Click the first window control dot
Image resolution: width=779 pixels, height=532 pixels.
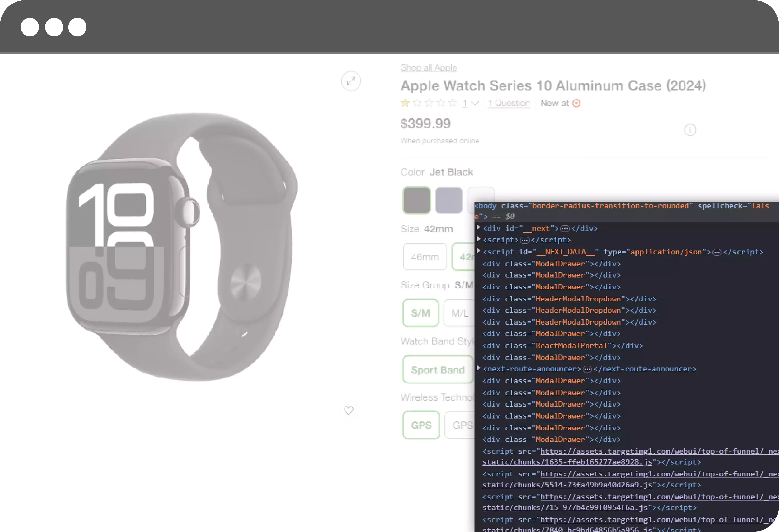coord(30,27)
